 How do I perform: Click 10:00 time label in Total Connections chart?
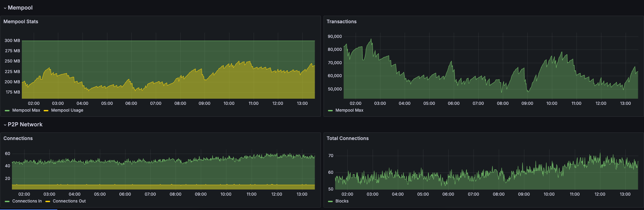point(549,194)
